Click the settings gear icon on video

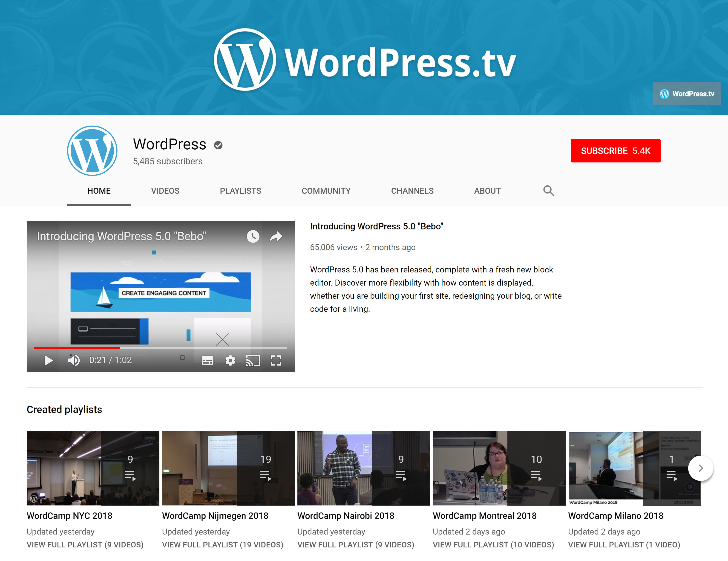tap(230, 359)
